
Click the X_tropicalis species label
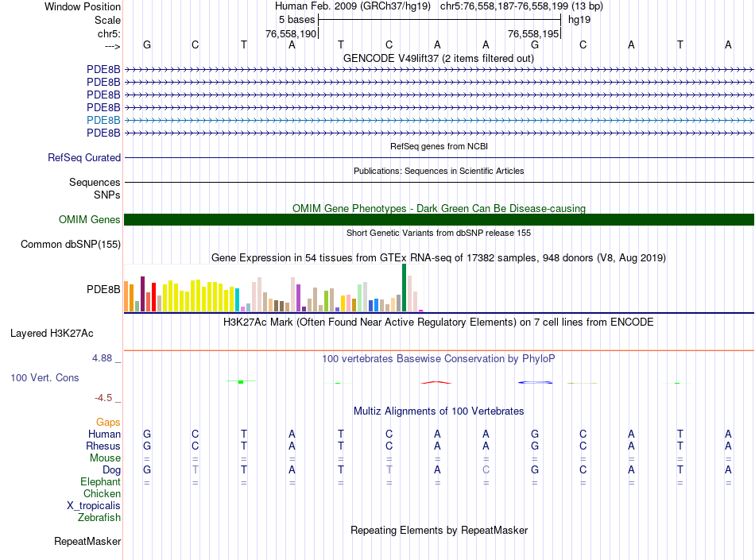[x=94, y=506]
